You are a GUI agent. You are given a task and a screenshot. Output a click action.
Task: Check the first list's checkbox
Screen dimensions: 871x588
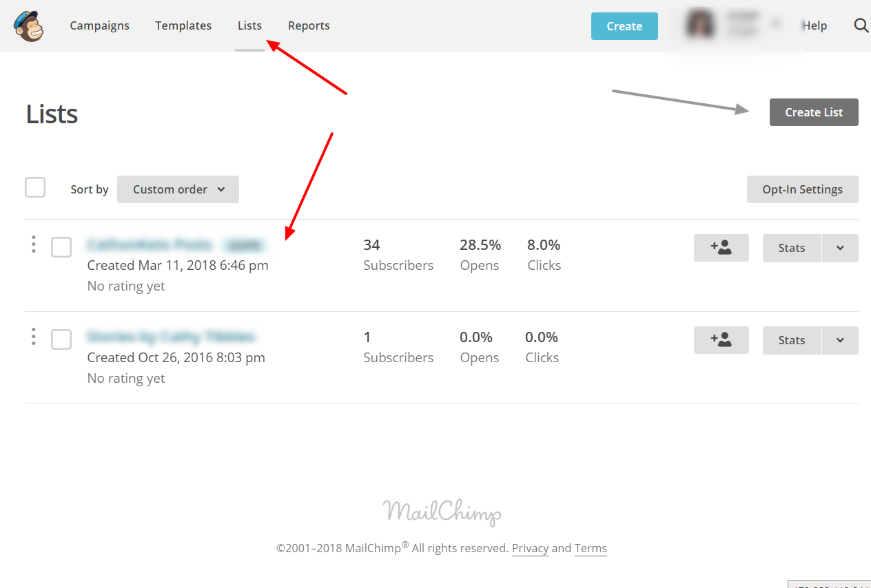point(61,246)
